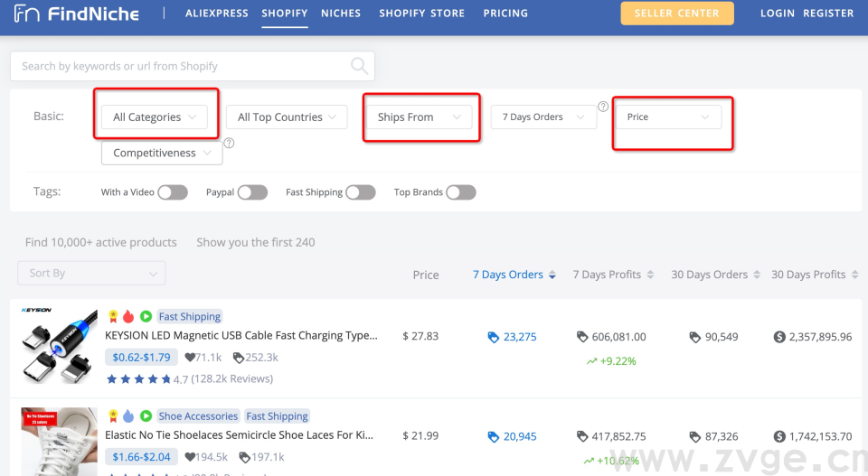Click the SELLER CENTER button
The height and width of the screenshot is (476, 868).
[x=676, y=14]
